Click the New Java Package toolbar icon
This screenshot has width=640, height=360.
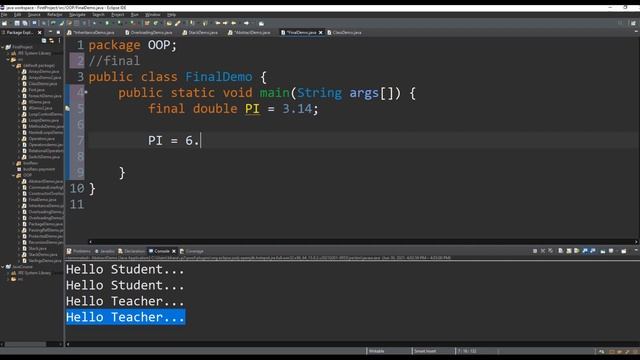(x=147, y=23)
